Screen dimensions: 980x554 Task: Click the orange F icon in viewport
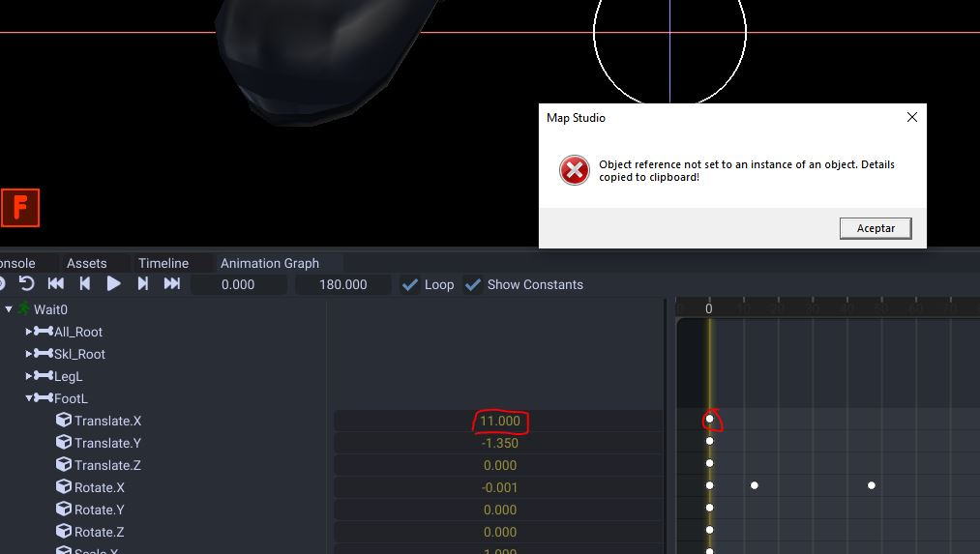[20, 207]
